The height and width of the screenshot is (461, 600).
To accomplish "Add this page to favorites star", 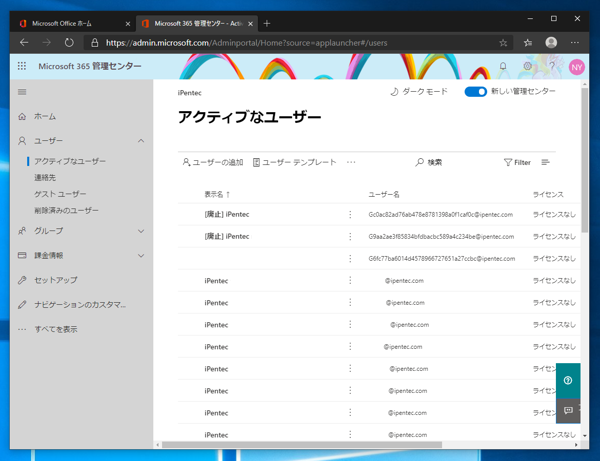I will click(503, 43).
